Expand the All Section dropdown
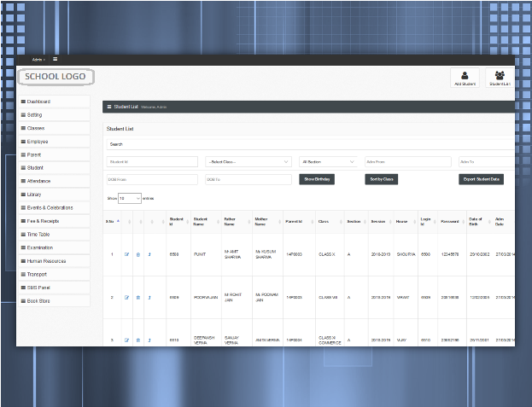Viewport: 532px width, 407px height. 328,161
